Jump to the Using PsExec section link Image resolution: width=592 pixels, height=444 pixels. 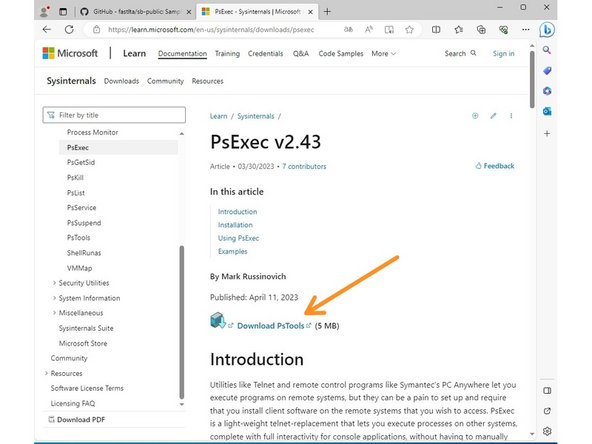point(238,238)
